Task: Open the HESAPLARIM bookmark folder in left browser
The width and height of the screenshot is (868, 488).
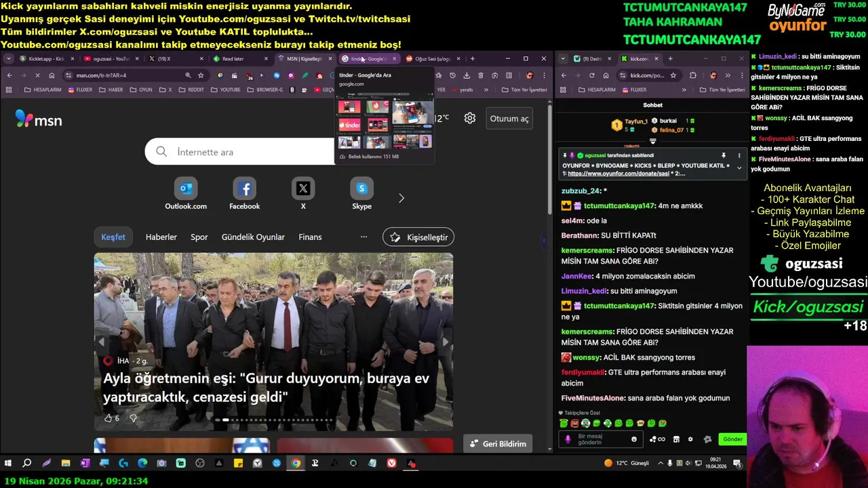Action: coord(43,89)
